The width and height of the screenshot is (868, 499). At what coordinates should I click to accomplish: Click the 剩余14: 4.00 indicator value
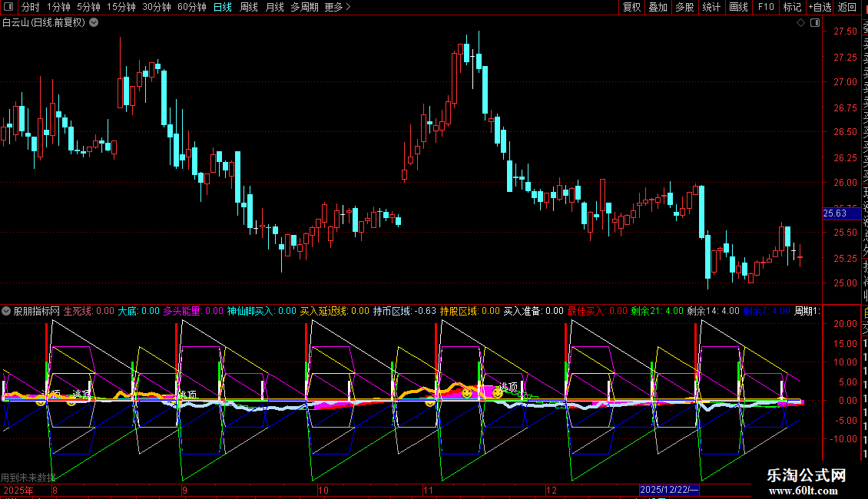tap(714, 312)
